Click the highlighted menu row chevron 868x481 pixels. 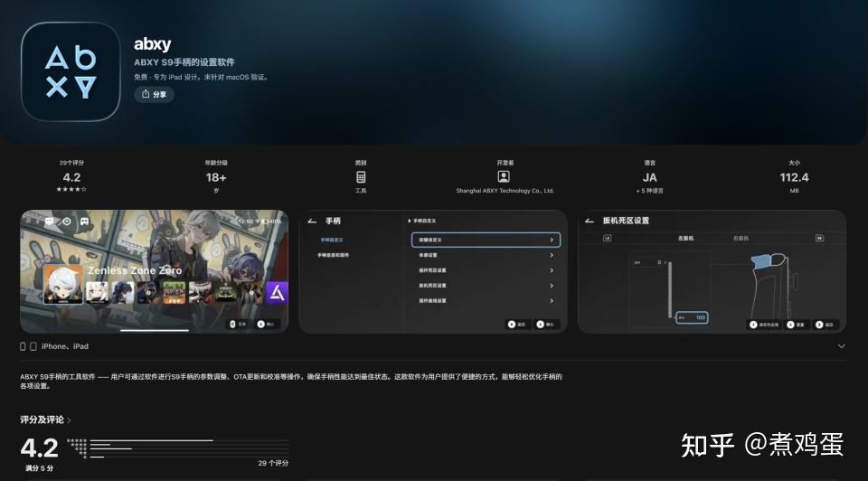coord(552,240)
